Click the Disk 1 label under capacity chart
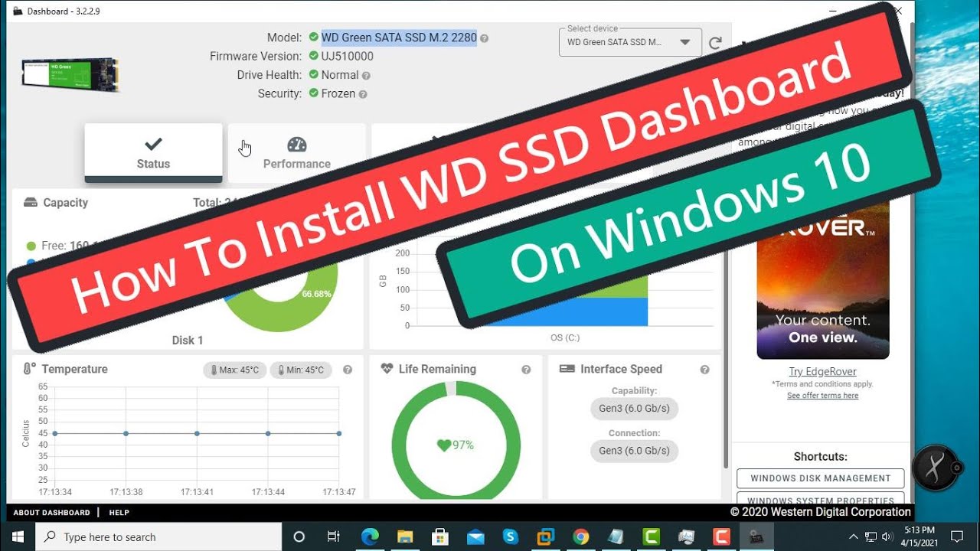The image size is (980, 551). pyautogui.click(x=188, y=341)
